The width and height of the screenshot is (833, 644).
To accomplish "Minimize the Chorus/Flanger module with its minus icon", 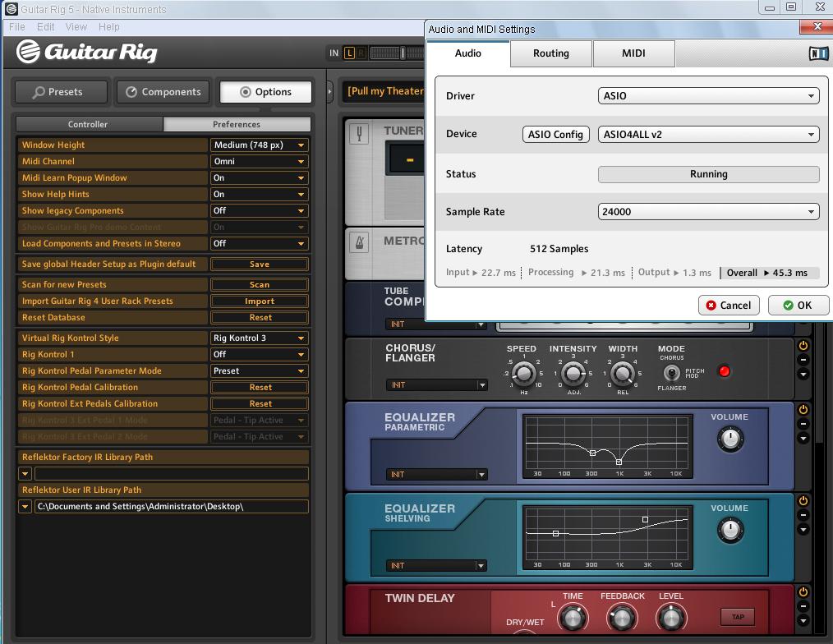I will 803,360.
